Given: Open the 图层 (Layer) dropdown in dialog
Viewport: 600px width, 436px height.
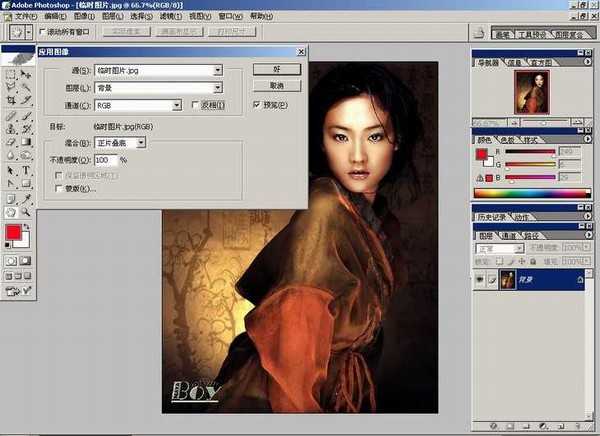Looking at the screenshot, I should tap(217, 88).
